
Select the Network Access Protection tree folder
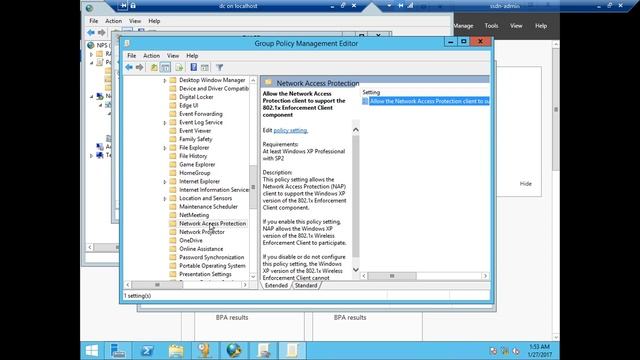coord(212,224)
